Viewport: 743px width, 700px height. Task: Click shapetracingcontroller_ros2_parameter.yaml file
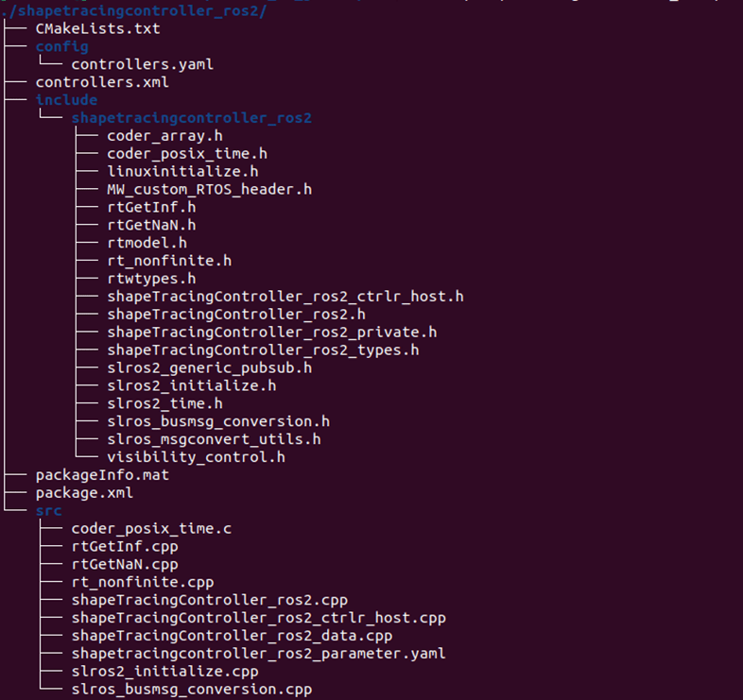coord(258,654)
